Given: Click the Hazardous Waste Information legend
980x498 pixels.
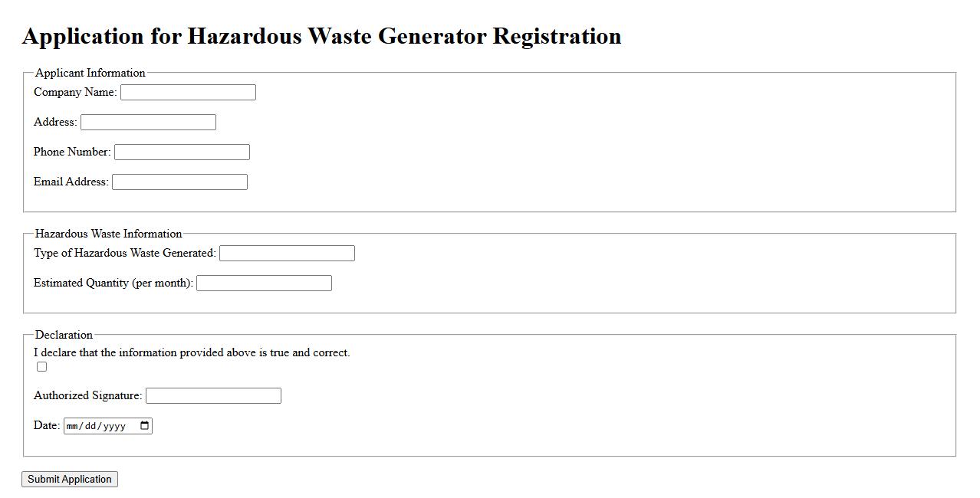Looking at the screenshot, I should pos(108,234).
